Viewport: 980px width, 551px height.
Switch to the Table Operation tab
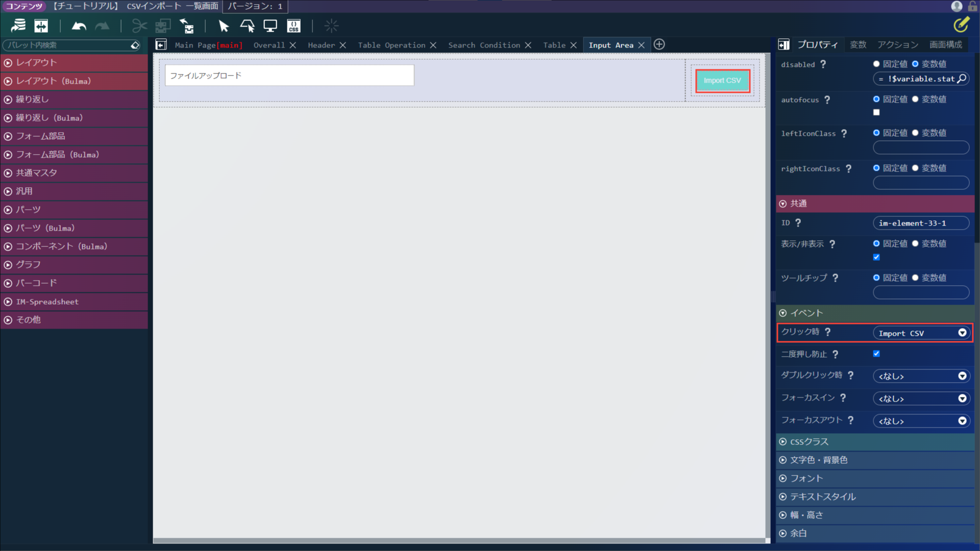[x=391, y=45]
